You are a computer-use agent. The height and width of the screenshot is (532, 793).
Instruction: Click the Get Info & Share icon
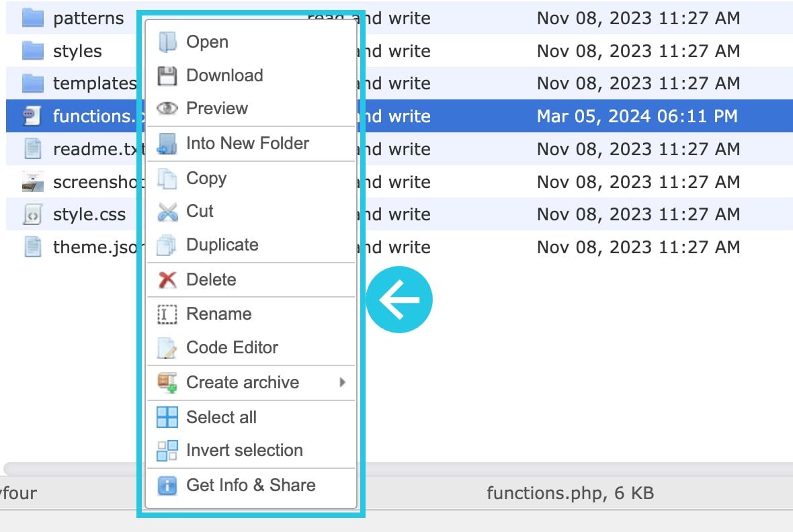point(167,486)
